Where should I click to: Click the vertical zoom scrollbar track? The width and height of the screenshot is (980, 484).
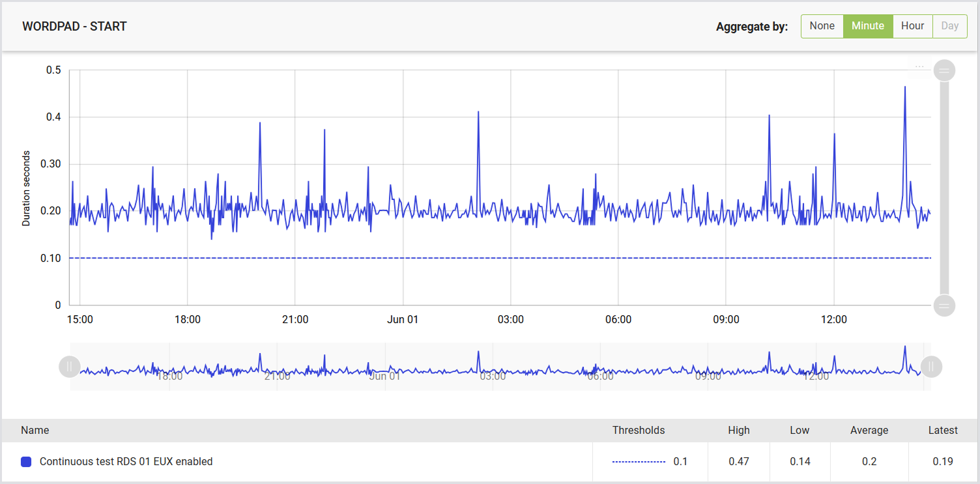(944, 188)
